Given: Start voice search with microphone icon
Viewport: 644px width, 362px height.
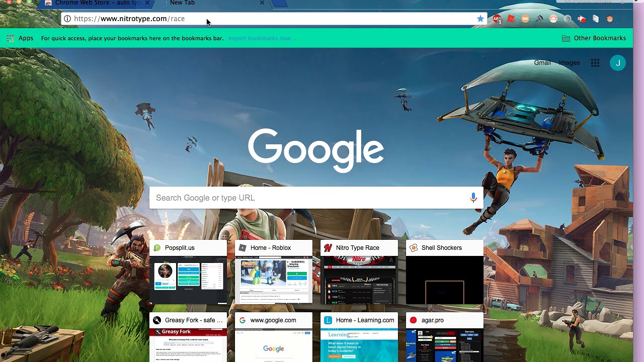Looking at the screenshot, I should [473, 198].
